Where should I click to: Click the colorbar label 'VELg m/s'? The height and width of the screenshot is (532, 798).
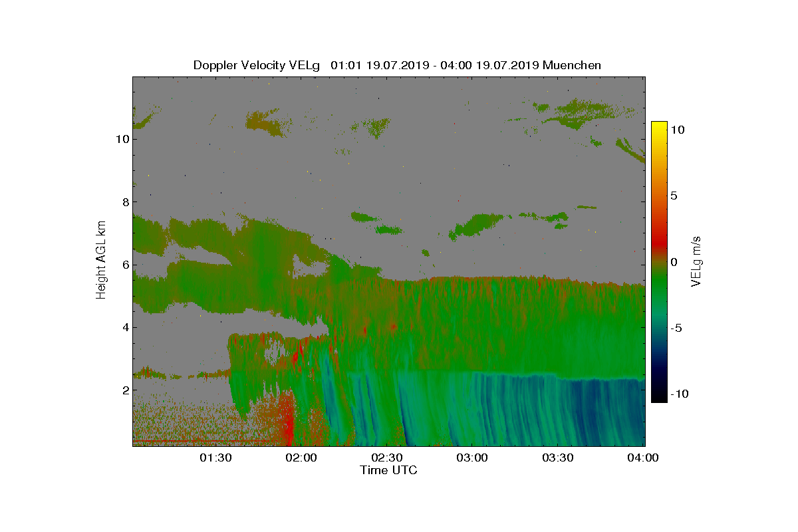pyautogui.click(x=697, y=261)
